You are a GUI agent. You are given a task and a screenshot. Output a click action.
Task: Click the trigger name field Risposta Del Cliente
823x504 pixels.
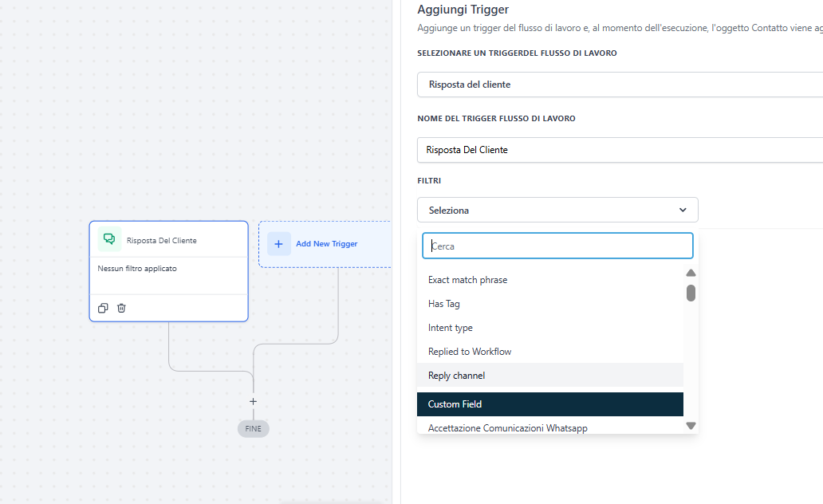619,150
